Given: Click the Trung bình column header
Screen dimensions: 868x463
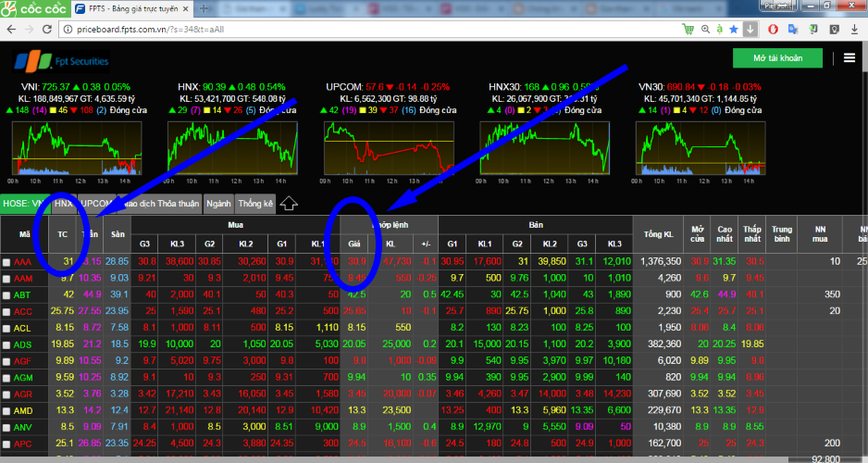Looking at the screenshot, I should coord(782,234).
